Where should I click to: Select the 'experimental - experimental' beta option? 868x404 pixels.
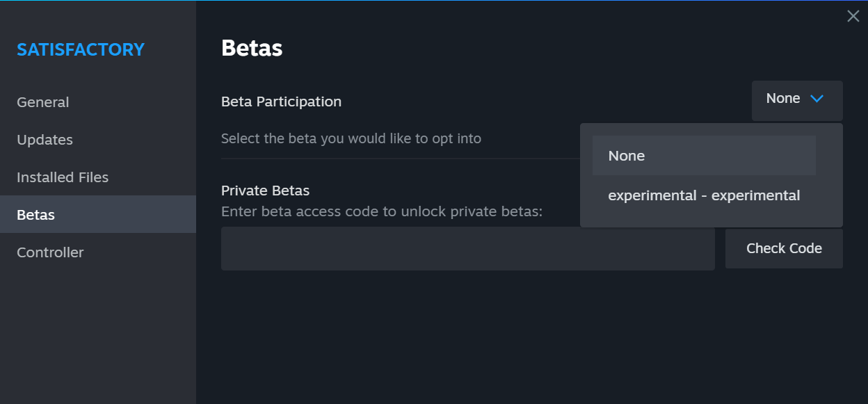[703, 195]
